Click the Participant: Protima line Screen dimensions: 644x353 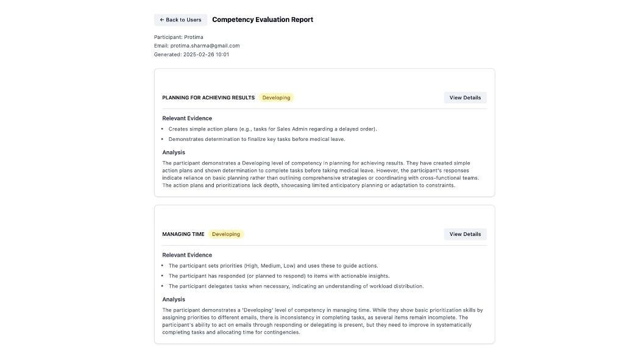(x=179, y=37)
